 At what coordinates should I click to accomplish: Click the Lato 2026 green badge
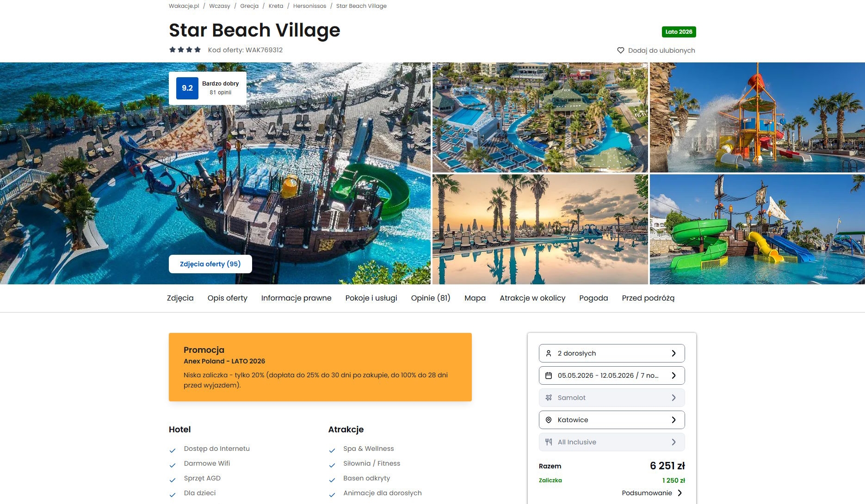pyautogui.click(x=679, y=32)
